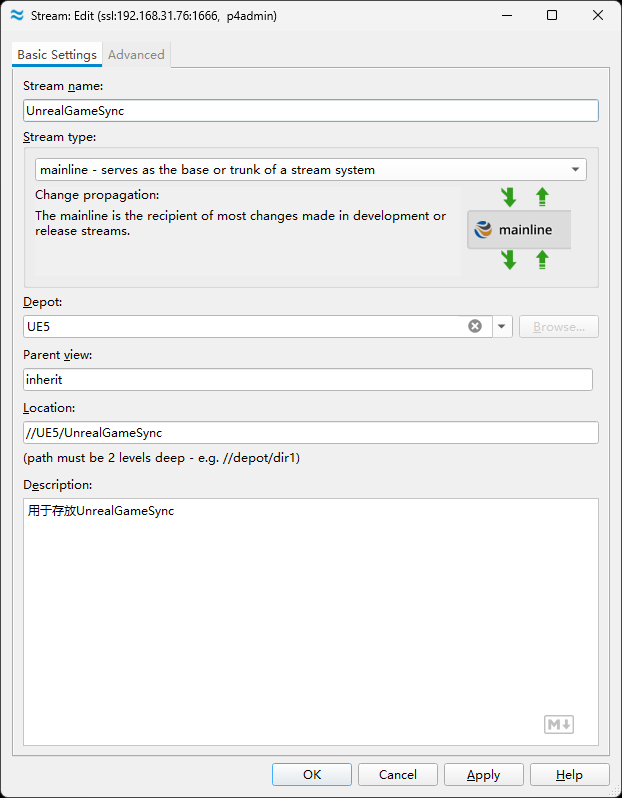The height and width of the screenshot is (798, 622).
Task: Clear the Depot field with the X icon
Action: 474,326
